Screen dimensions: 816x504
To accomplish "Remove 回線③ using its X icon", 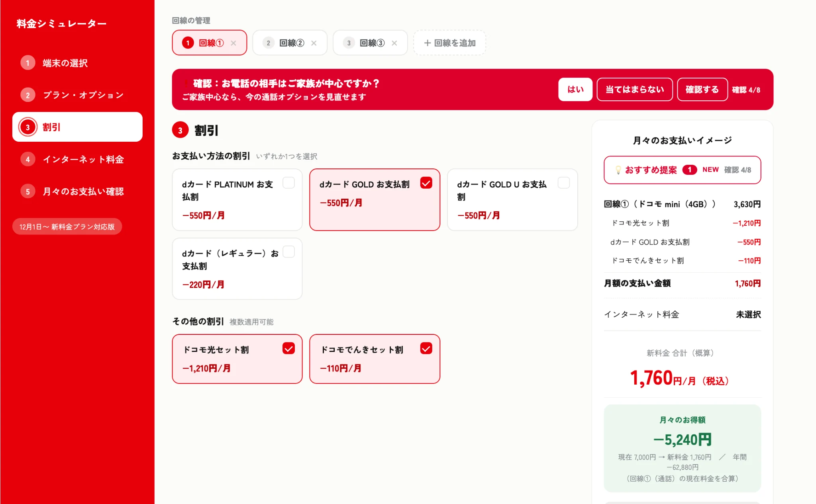I will [394, 43].
